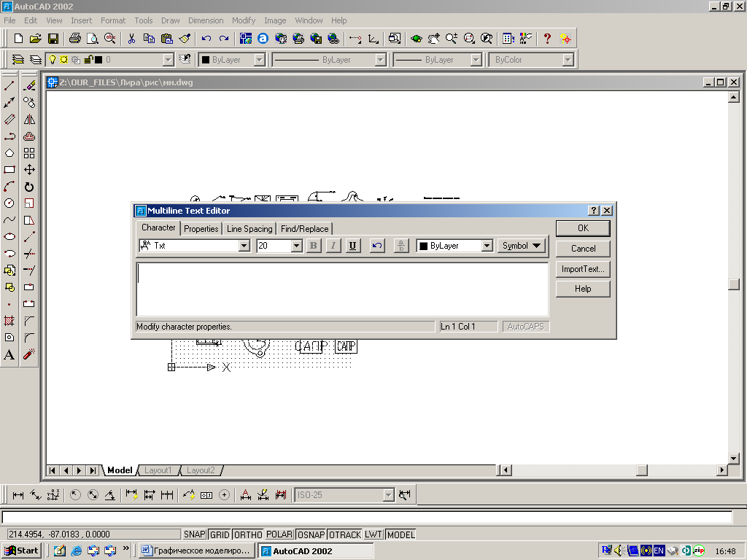Select the Arc draw tool
The height and width of the screenshot is (560, 747).
[x=9, y=186]
